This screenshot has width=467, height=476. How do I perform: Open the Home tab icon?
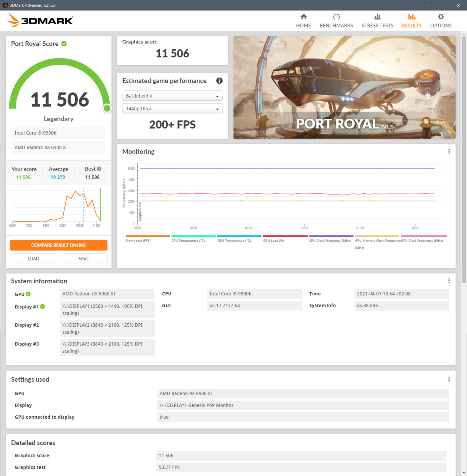tap(304, 17)
